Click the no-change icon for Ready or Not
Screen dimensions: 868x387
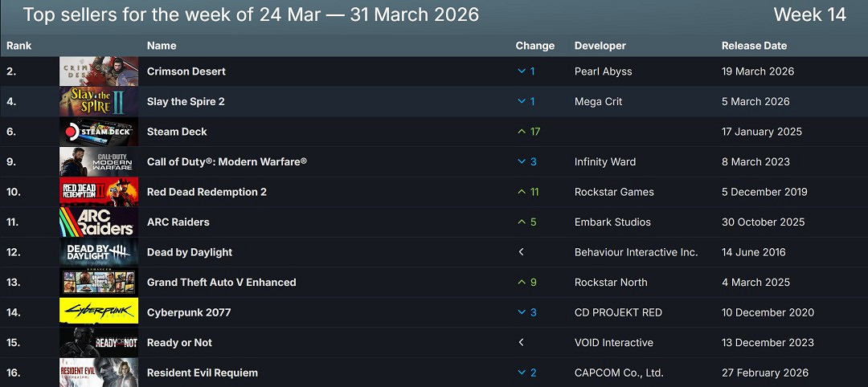point(521,342)
